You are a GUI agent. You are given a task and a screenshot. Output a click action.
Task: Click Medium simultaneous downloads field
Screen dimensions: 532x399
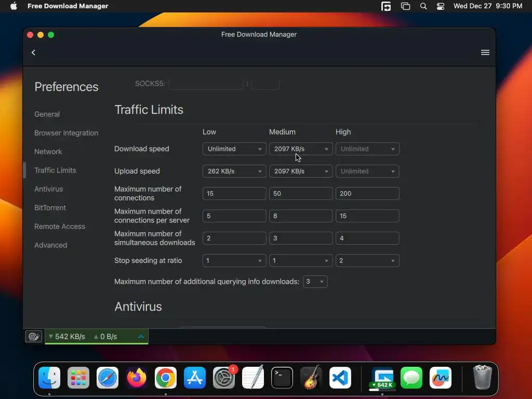pos(301,238)
